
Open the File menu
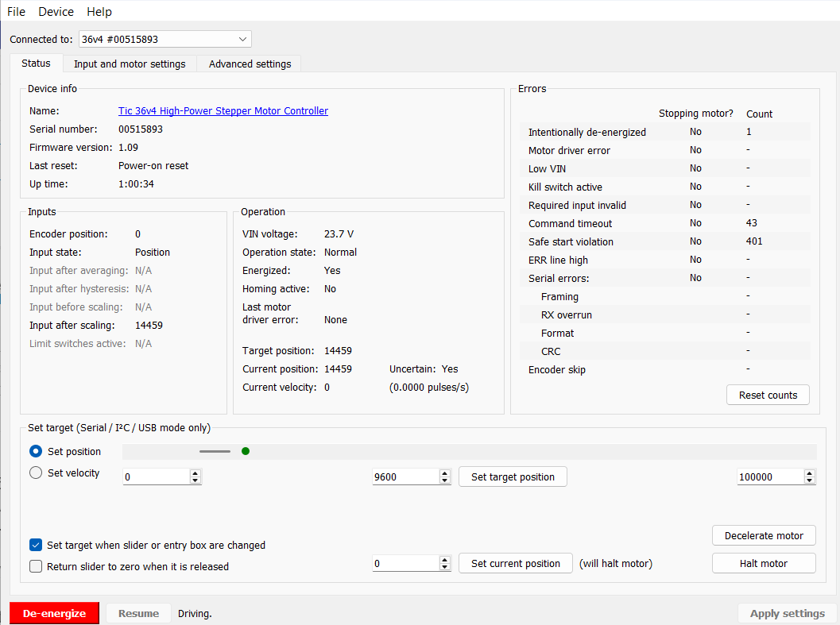[x=16, y=12]
